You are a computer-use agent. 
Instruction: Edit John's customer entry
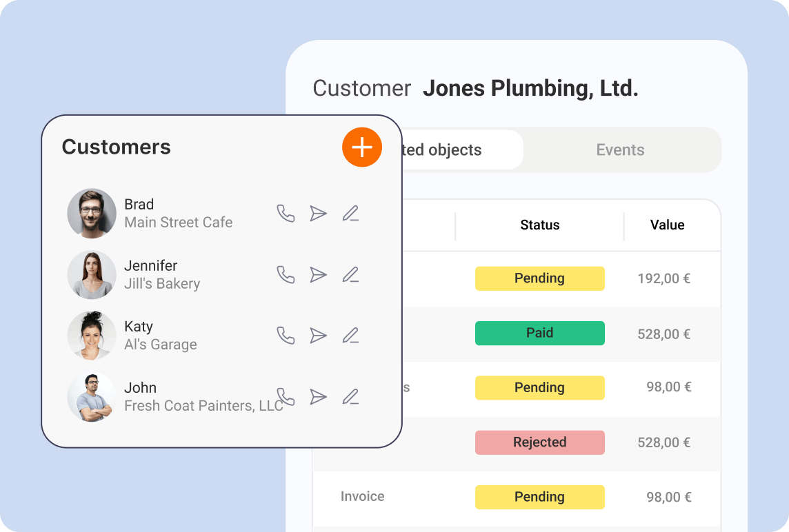pos(351,397)
